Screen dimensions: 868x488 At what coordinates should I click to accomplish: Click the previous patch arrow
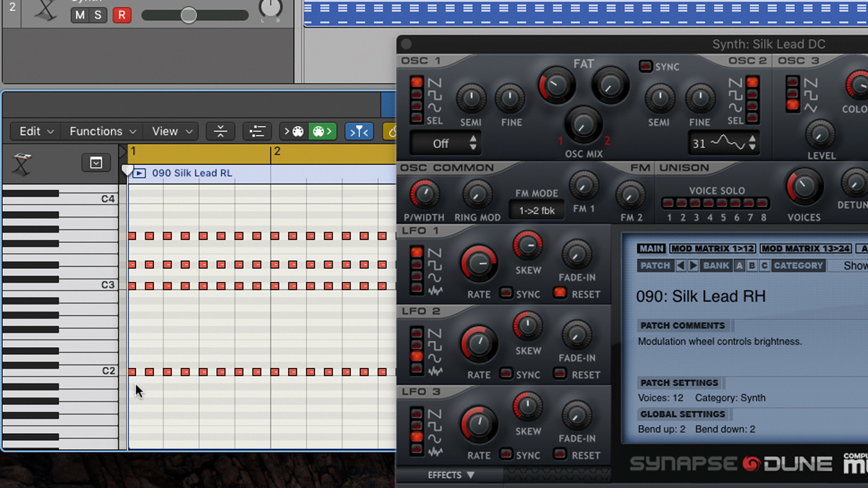[x=681, y=266]
